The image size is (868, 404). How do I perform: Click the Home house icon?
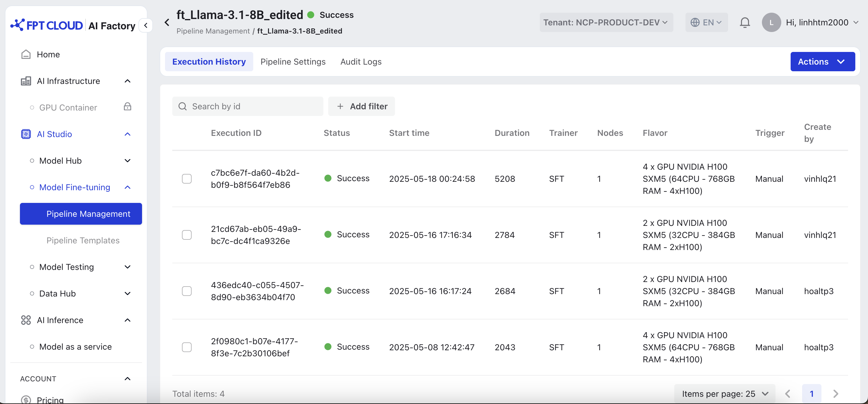(x=26, y=54)
